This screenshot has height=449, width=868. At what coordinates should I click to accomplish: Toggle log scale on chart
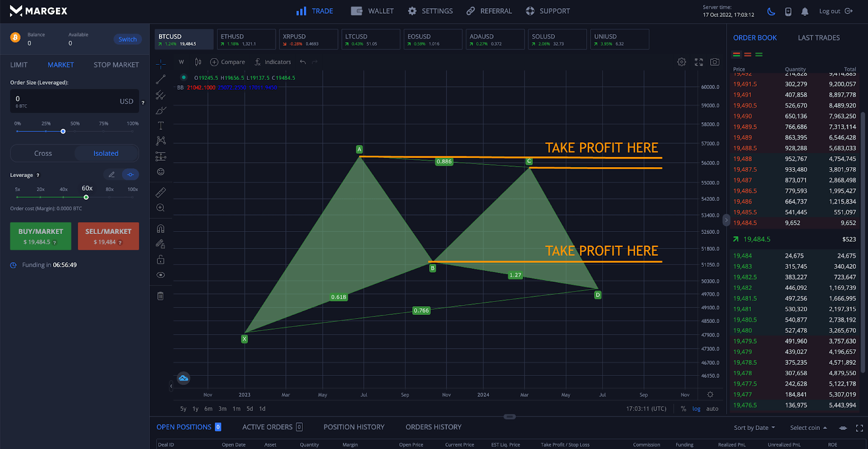(696, 409)
